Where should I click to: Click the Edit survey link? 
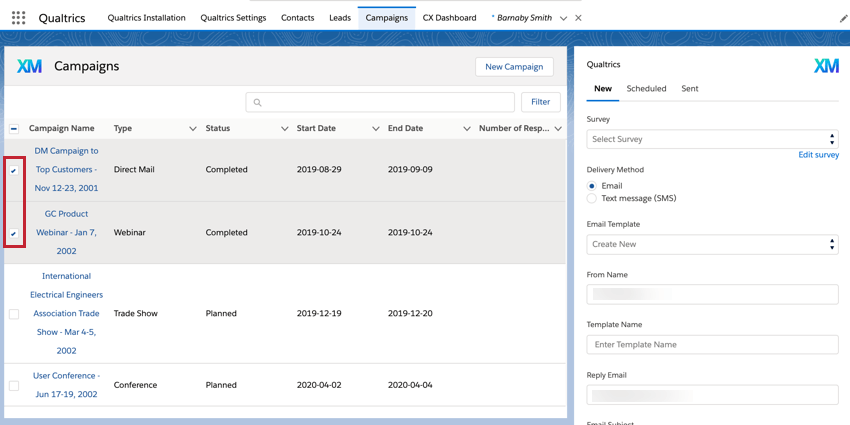pyautogui.click(x=818, y=155)
